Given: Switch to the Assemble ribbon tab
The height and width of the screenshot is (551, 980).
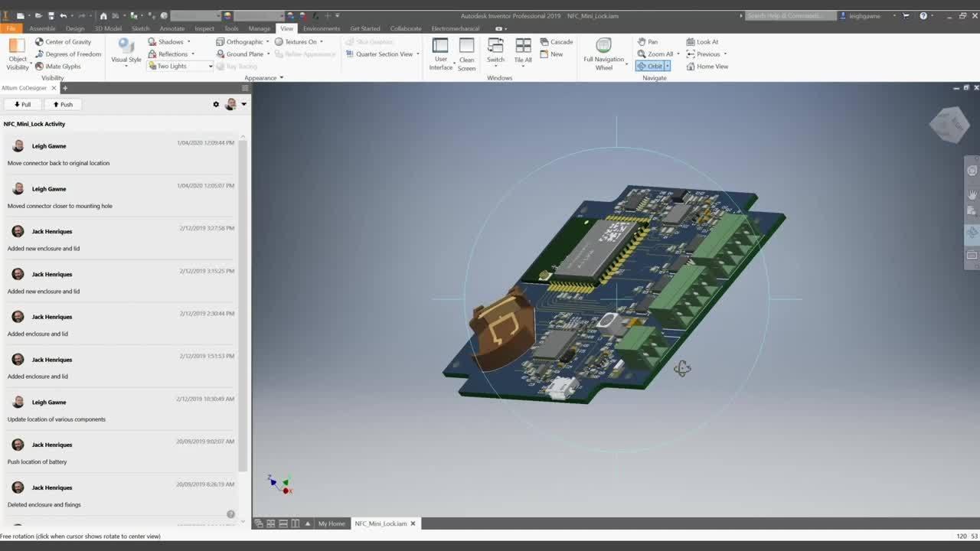Looking at the screenshot, I should [x=42, y=28].
